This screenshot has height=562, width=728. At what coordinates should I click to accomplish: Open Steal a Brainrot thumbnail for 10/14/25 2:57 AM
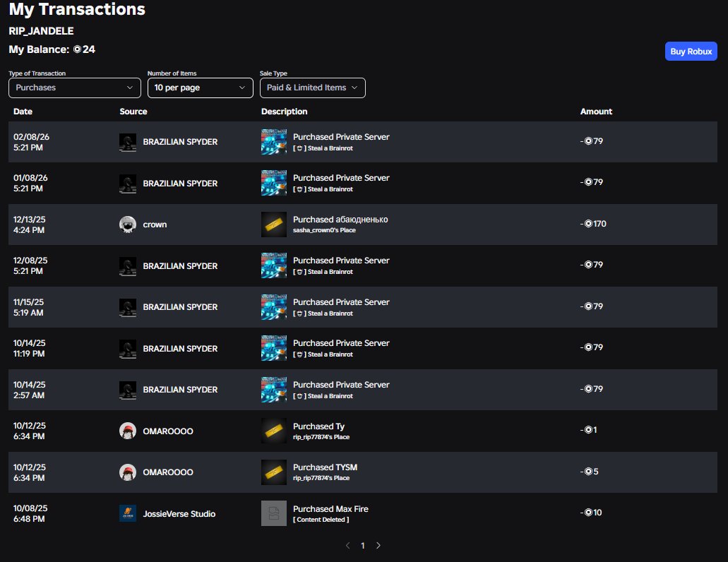tap(274, 390)
